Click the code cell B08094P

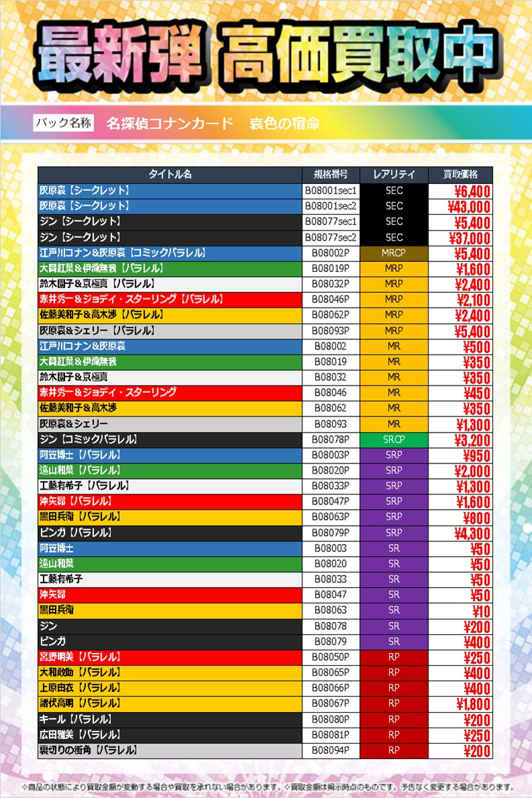[331, 750]
